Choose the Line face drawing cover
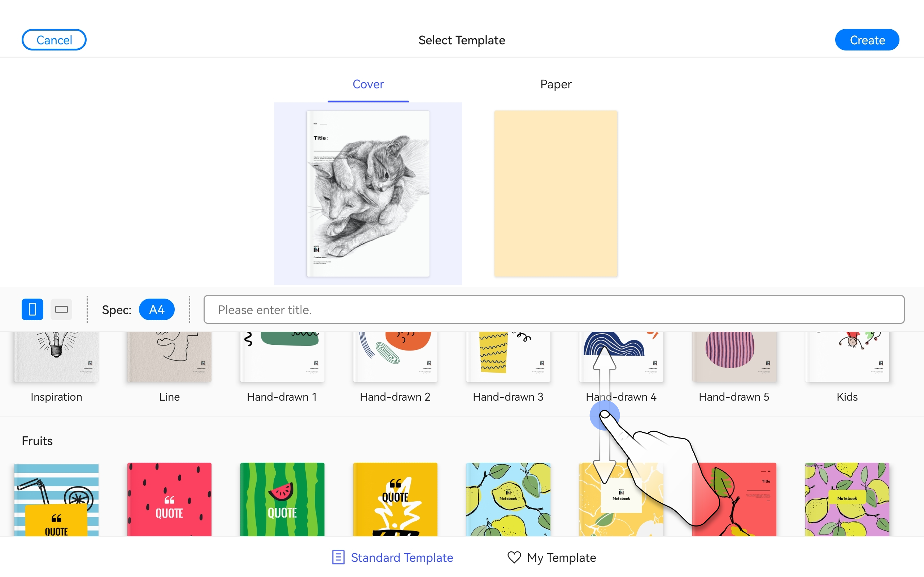Screen dimensions: 924x577 click(169, 356)
